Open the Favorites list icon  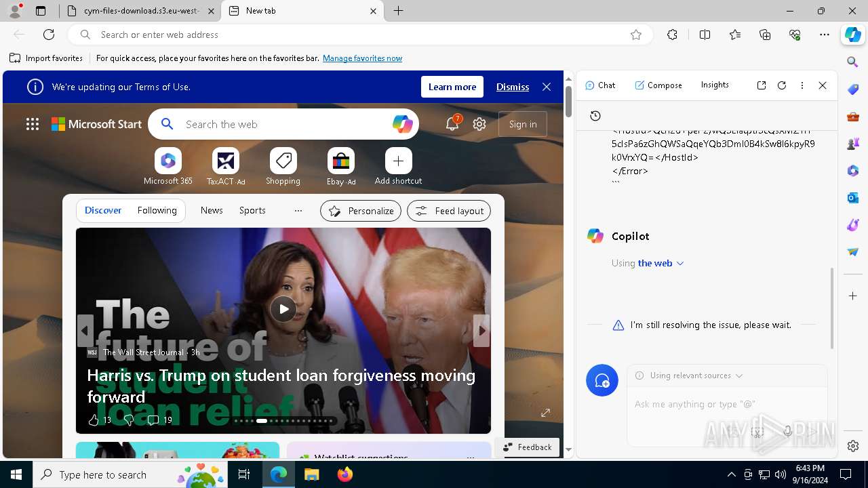(735, 35)
